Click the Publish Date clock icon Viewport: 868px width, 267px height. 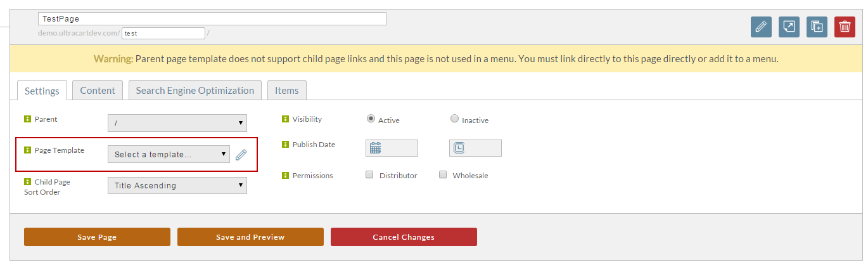(x=459, y=148)
